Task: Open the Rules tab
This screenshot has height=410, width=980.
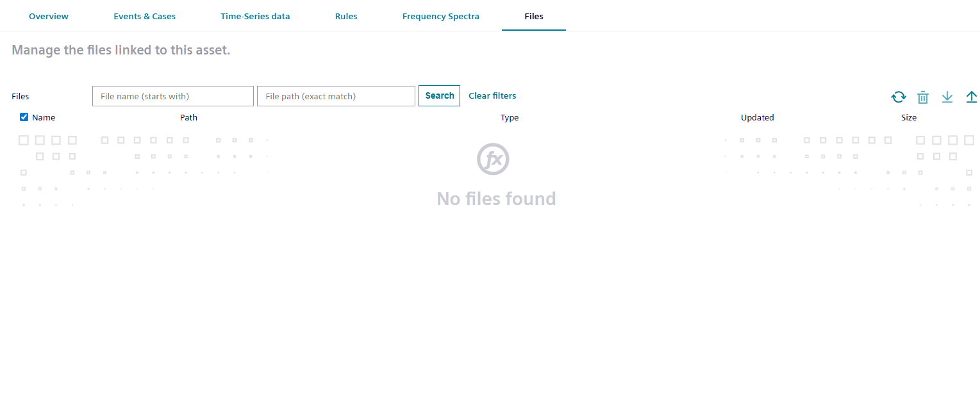Action: (346, 16)
